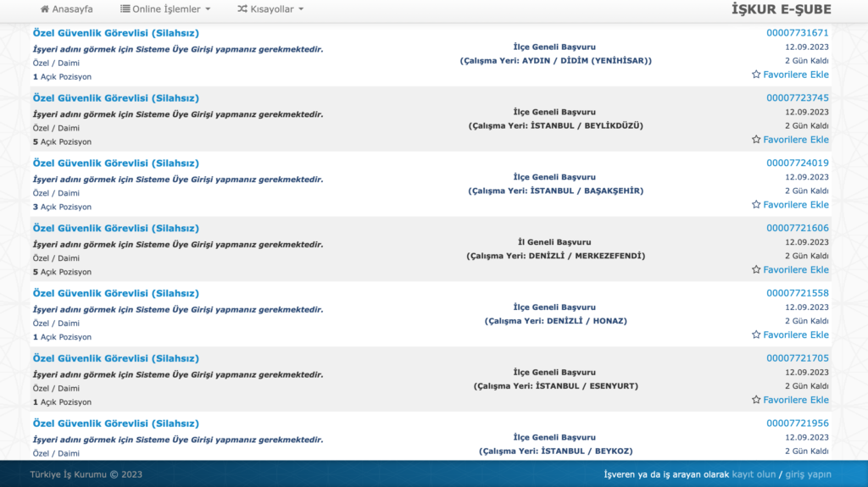868x487 pixels.
Task: Click the 'kayıt olun' registration link
Action: click(754, 474)
